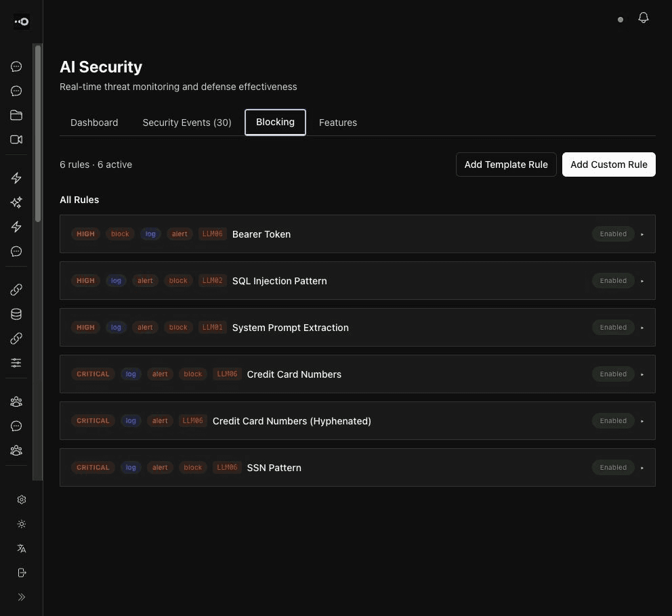Image resolution: width=672 pixels, height=616 pixels.
Task: Click the Add Custom Rule button
Action: coord(608,164)
